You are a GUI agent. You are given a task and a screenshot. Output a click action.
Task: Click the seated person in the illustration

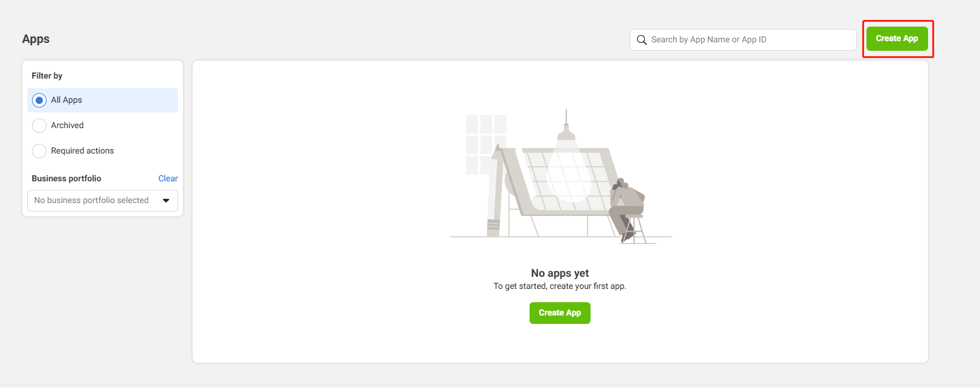[x=626, y=207]
